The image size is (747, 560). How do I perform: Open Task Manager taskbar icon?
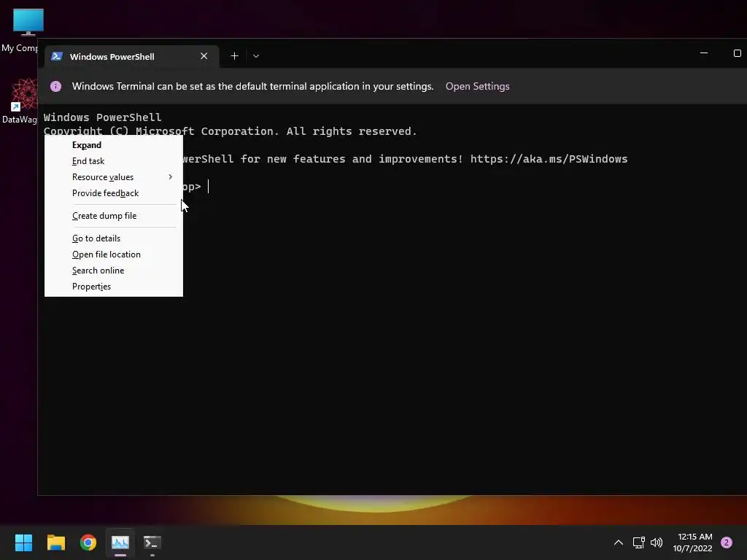click(x=120, y=542)
